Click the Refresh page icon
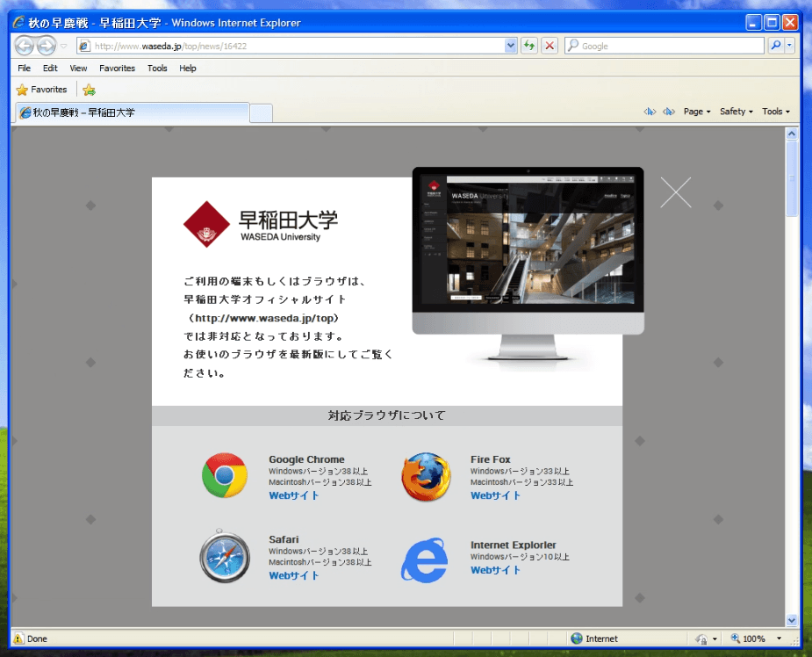812x657 pixels. (x=528, y=46)
